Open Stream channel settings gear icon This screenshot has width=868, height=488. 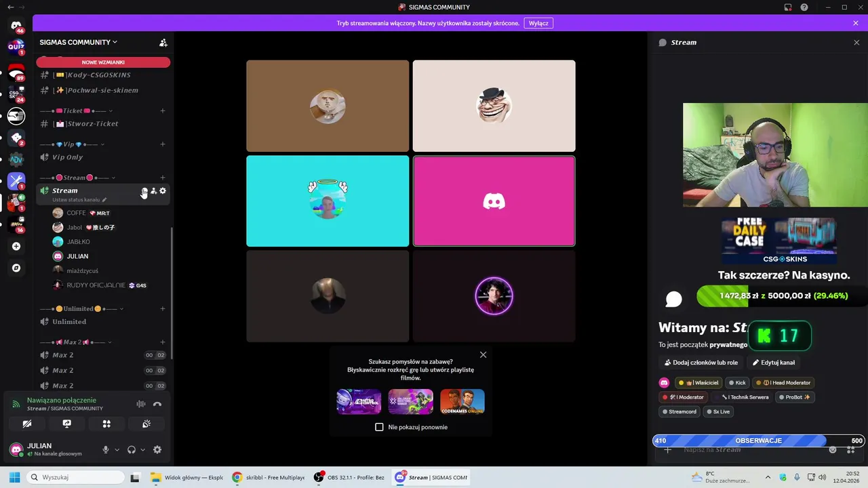coord(163,191)
